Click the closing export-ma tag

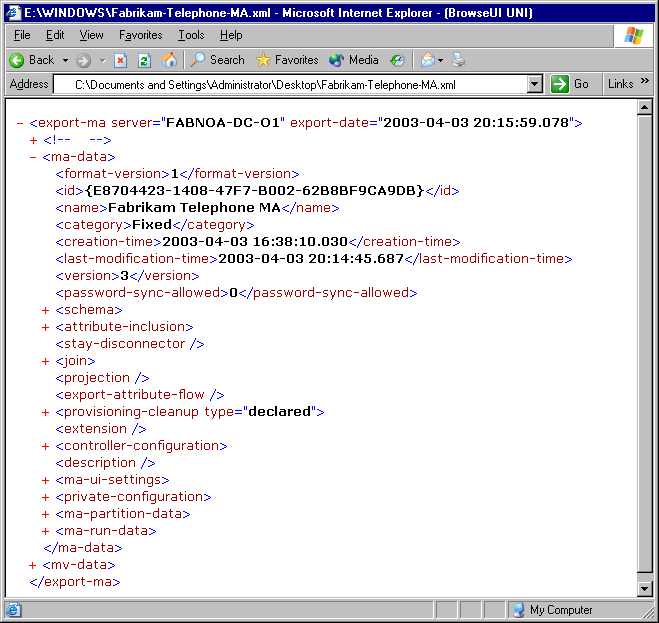point(75,582)
